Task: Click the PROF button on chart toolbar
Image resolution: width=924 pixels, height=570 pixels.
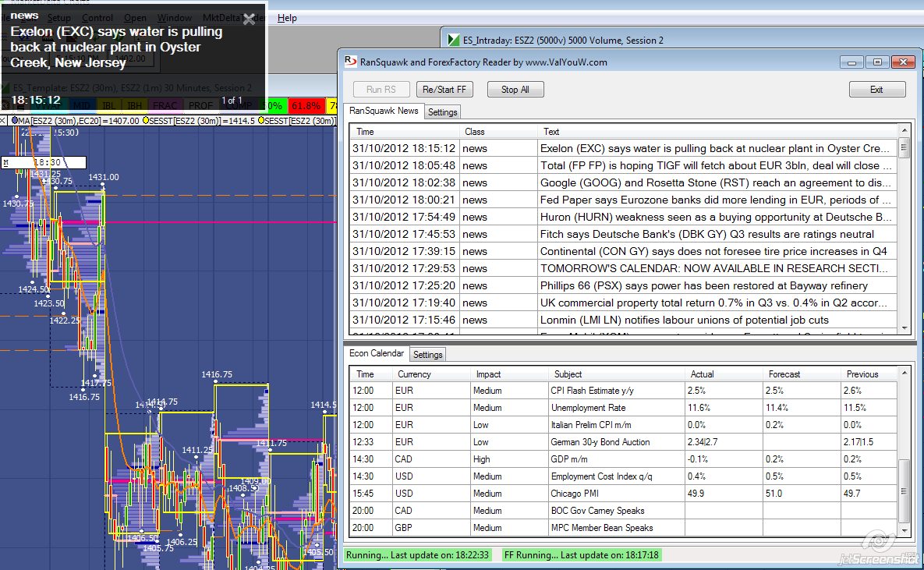Action: coord(200,106)
